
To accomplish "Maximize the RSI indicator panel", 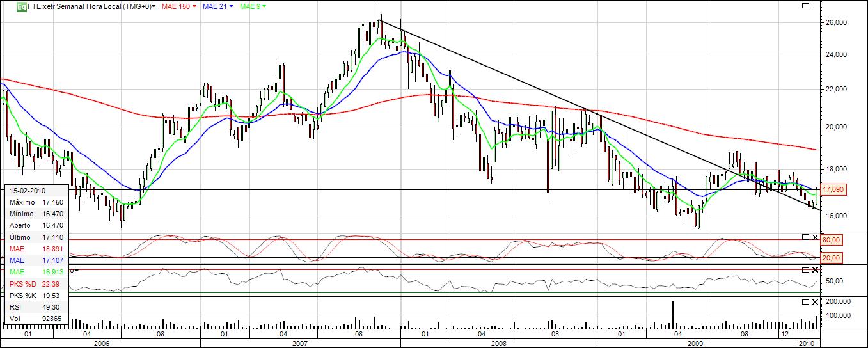I will click(x=806, y=269).
